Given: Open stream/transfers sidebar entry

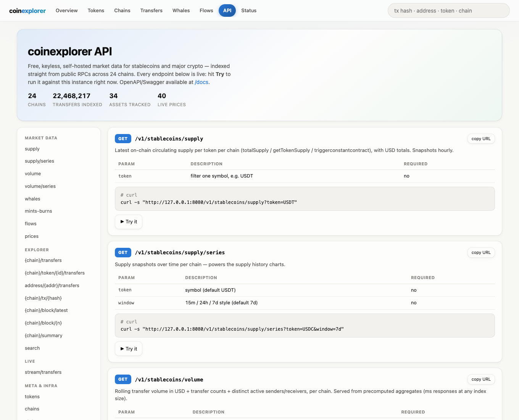Looking at the screenshot, I should point(43,372).
